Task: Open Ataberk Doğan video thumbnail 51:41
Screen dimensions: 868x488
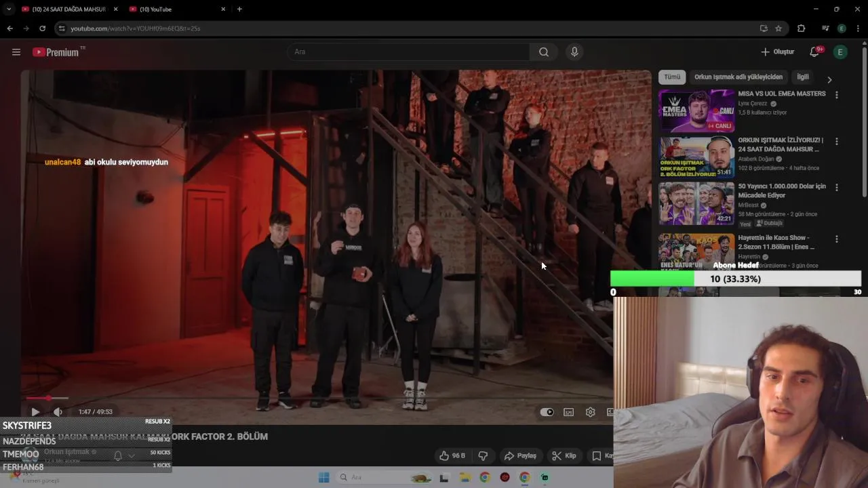Action: point(696,157)
